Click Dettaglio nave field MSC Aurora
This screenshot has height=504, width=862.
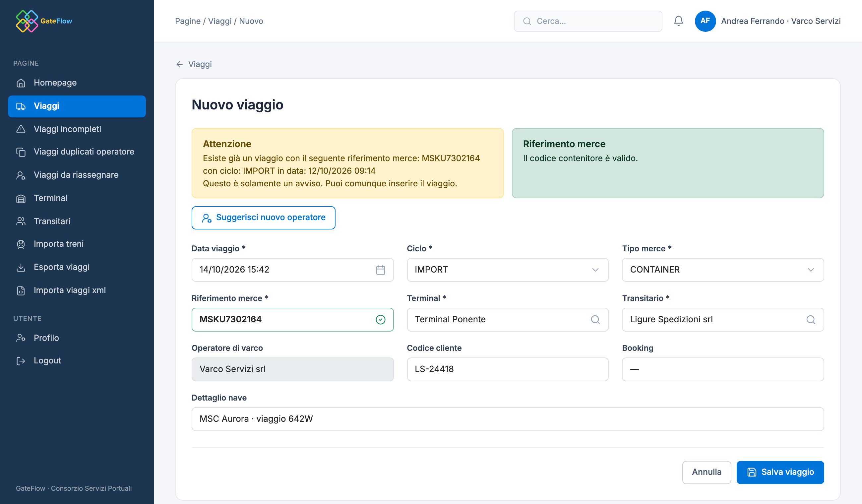point(507,419)
